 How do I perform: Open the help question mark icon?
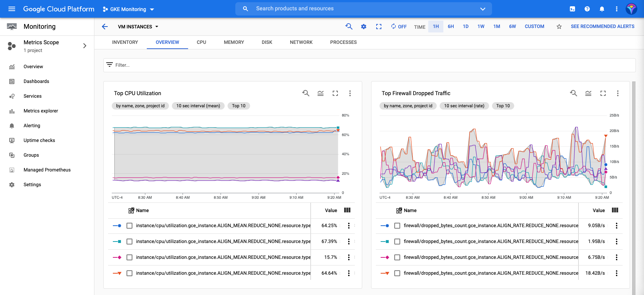click(587, 9)
